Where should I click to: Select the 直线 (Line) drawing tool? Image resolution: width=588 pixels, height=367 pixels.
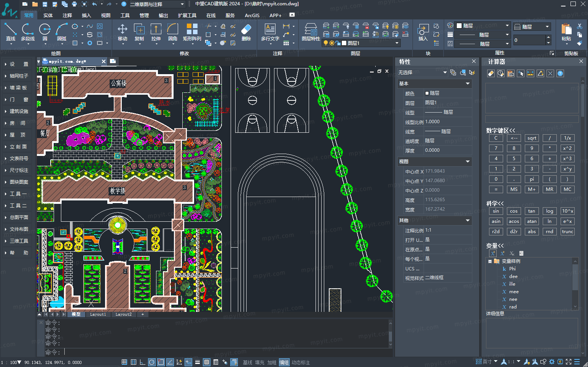10,32
